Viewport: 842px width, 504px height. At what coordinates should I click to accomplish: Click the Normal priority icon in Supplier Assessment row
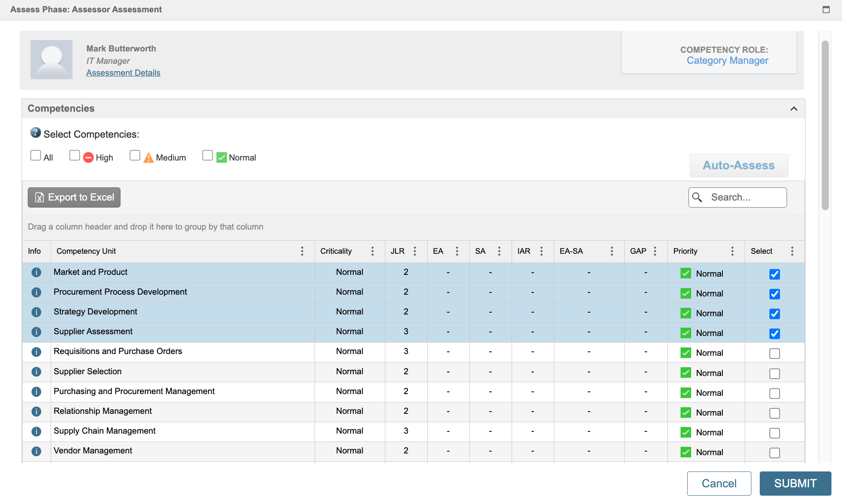pos(686,333)
